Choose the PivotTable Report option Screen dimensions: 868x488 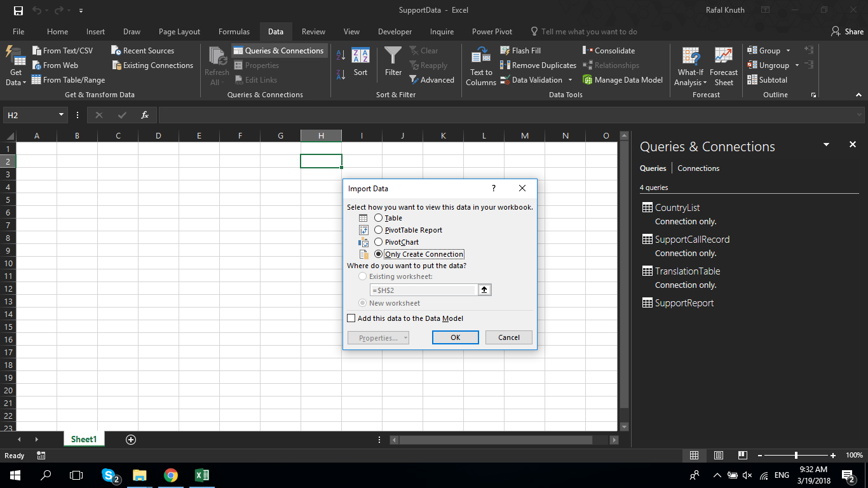pos(379,229)
